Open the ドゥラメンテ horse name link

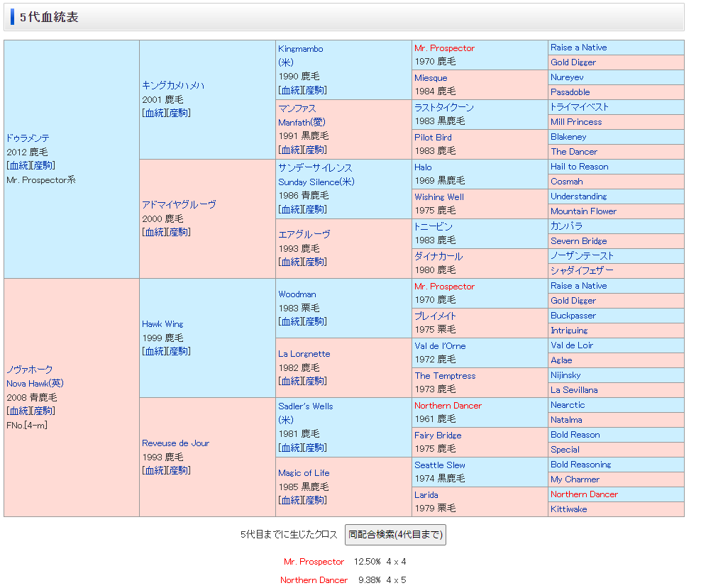[28, 138]
